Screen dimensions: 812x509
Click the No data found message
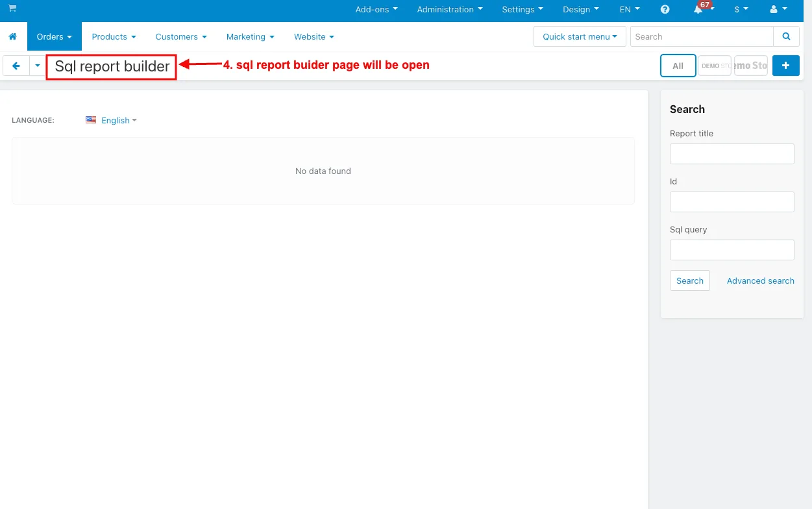tap(323, 171)
